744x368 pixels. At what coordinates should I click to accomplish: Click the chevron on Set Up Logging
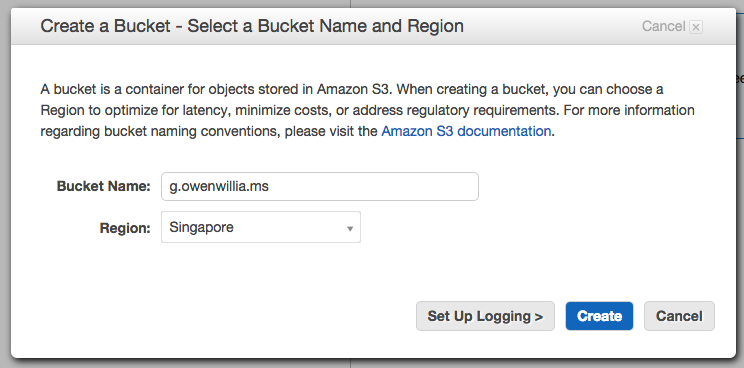click(539, 316)
